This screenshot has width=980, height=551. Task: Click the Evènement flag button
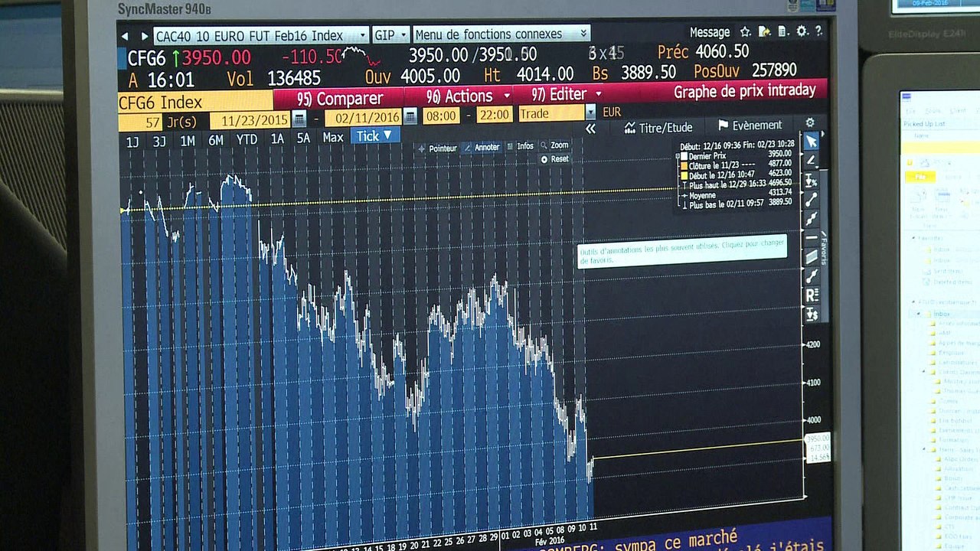(750, 126)
